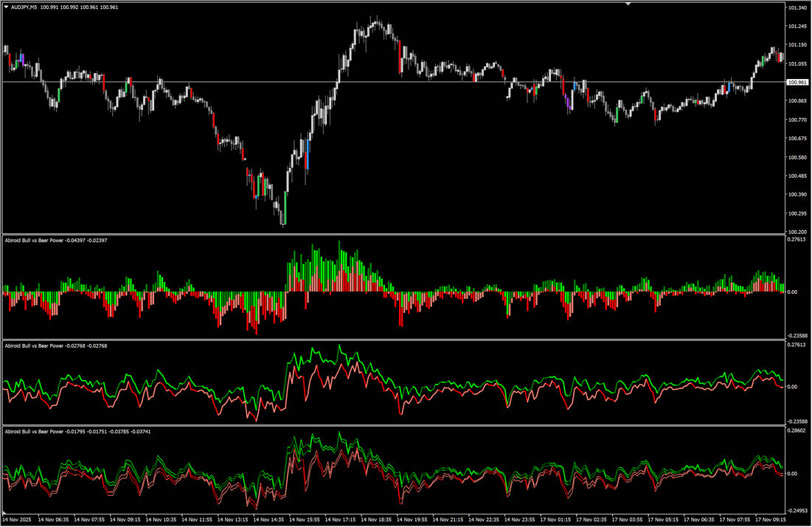
Task: Click the 100.295 price scale label
Action: [797, 214]
